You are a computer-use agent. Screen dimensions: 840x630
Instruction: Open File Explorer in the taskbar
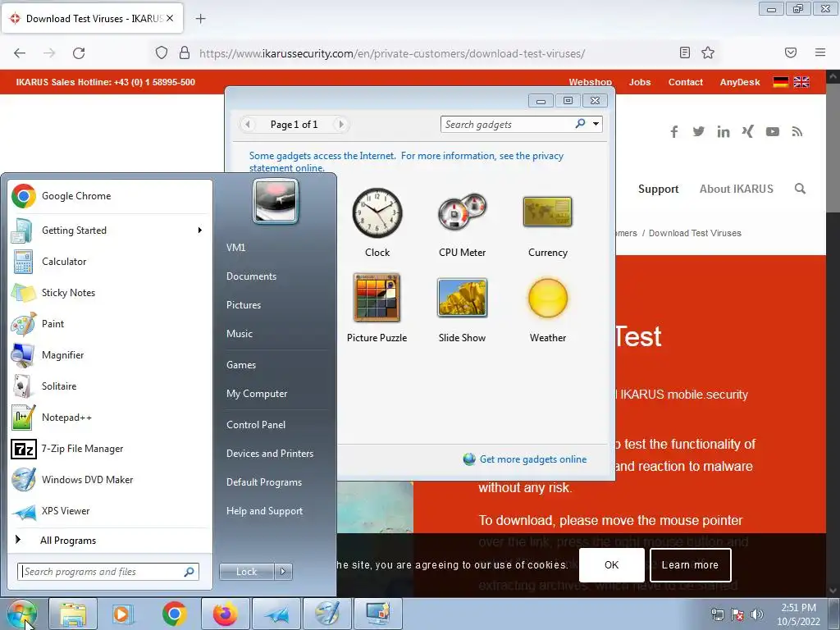pyautogui.click(x=73, y=614)
